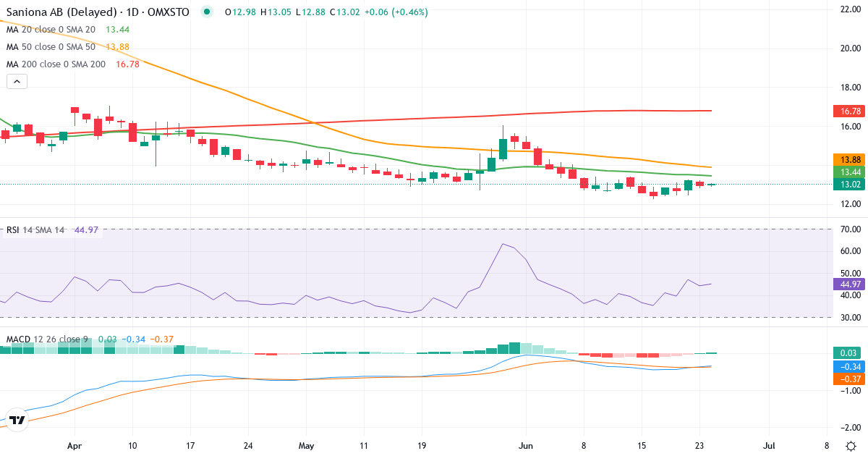Click the MA 20 value 13.44 in legend

(x=117, y=29)
